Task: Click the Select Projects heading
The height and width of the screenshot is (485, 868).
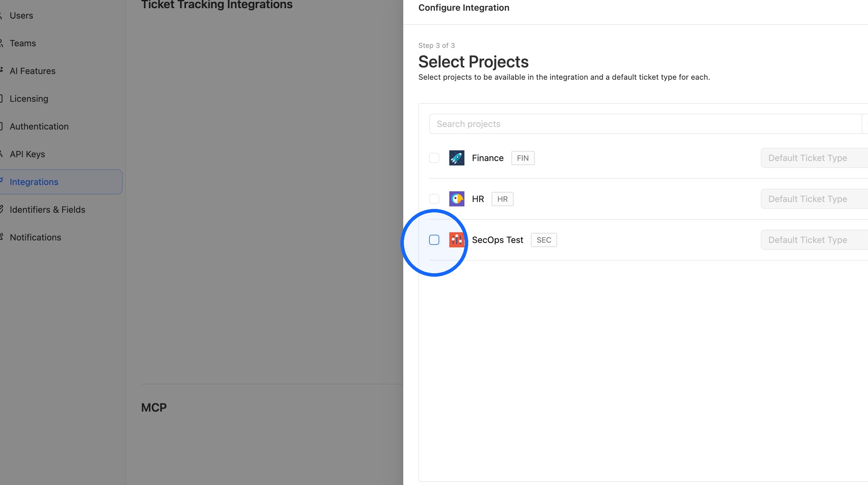Action: click(x=473, y=62)
